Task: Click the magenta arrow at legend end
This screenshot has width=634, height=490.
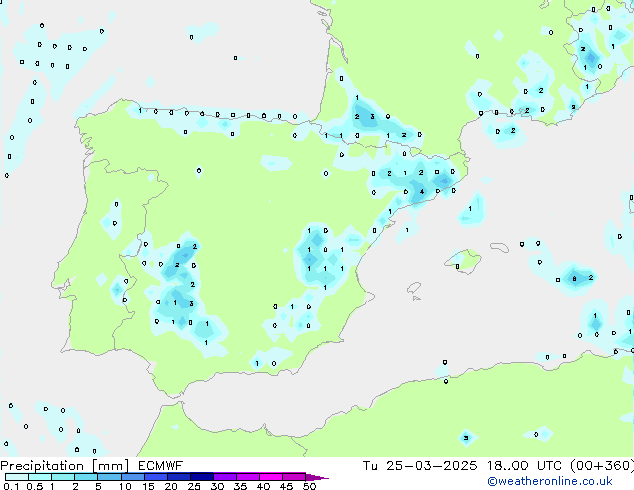Action: point(318,477)
